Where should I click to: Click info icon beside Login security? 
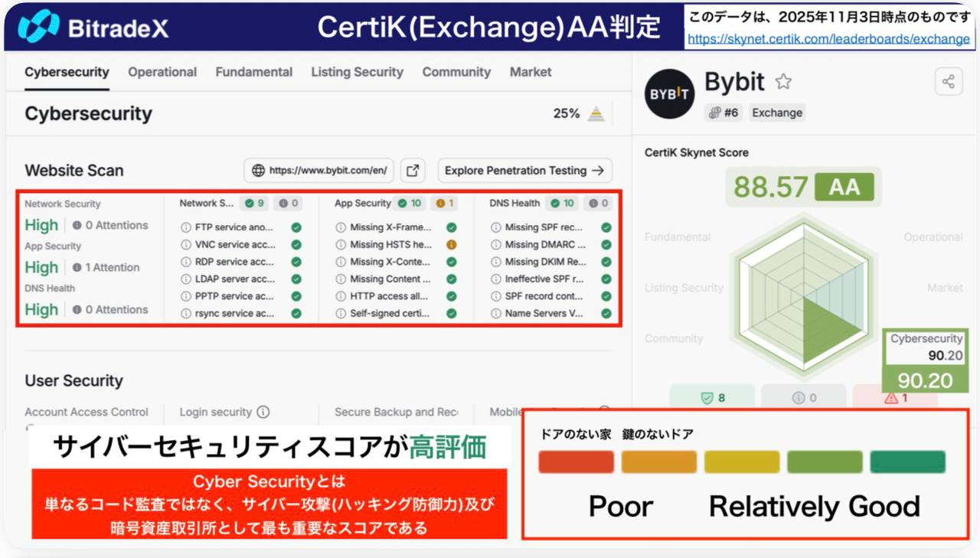tap(263, 412)
